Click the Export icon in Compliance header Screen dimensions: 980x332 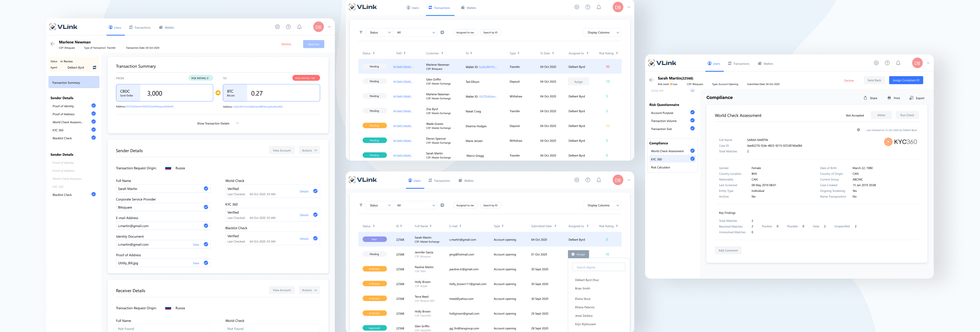click(911, 98)
